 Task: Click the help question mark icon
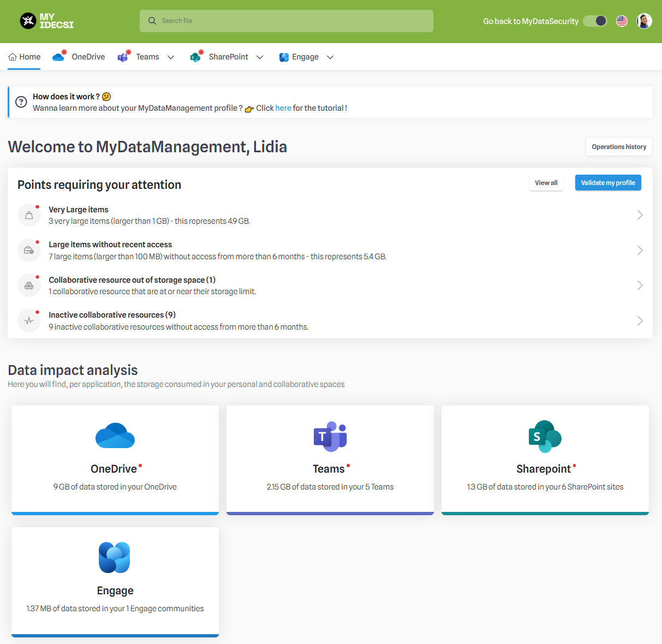pos(21,102)
